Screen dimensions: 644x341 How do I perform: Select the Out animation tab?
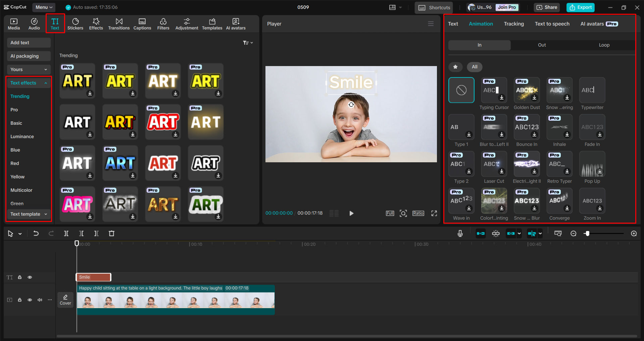(541, 45)
